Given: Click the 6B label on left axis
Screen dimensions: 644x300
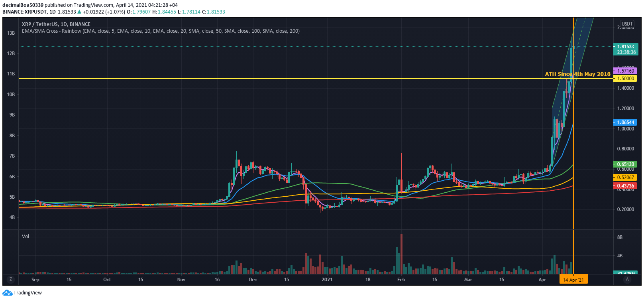Looking at the screenshot, I should point(12,177).
